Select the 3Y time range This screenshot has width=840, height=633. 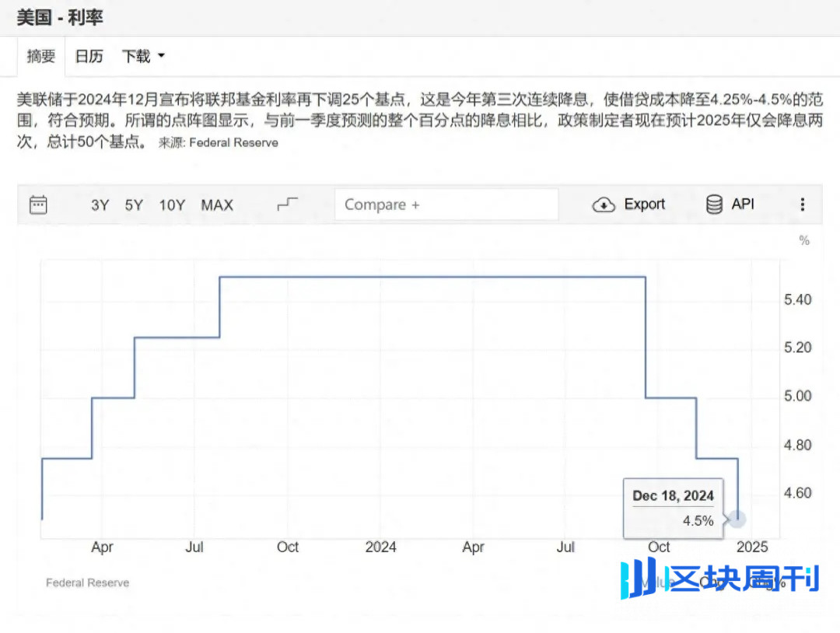pos(100,205)
